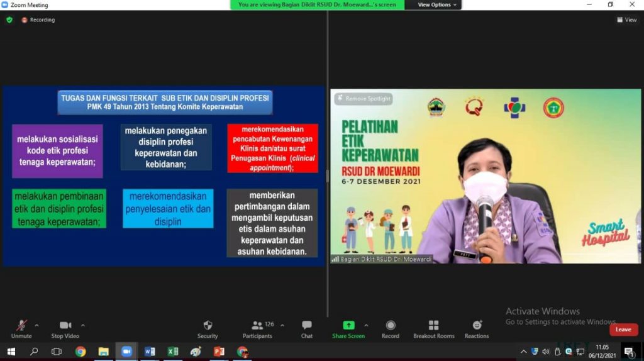Screen dimensions: 644x361
Task: Open Windows taskbar search
Action: tap(34, 352)
